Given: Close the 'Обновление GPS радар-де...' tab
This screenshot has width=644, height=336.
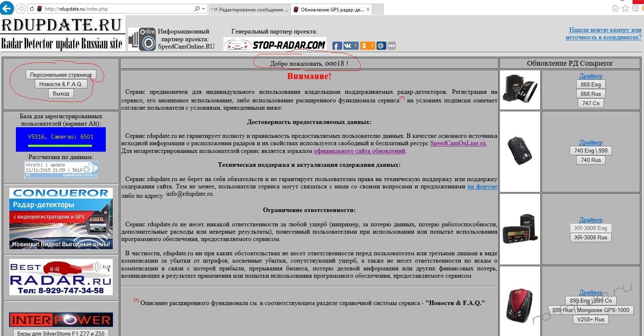Looking at the screenshot, I should point(368,9).
